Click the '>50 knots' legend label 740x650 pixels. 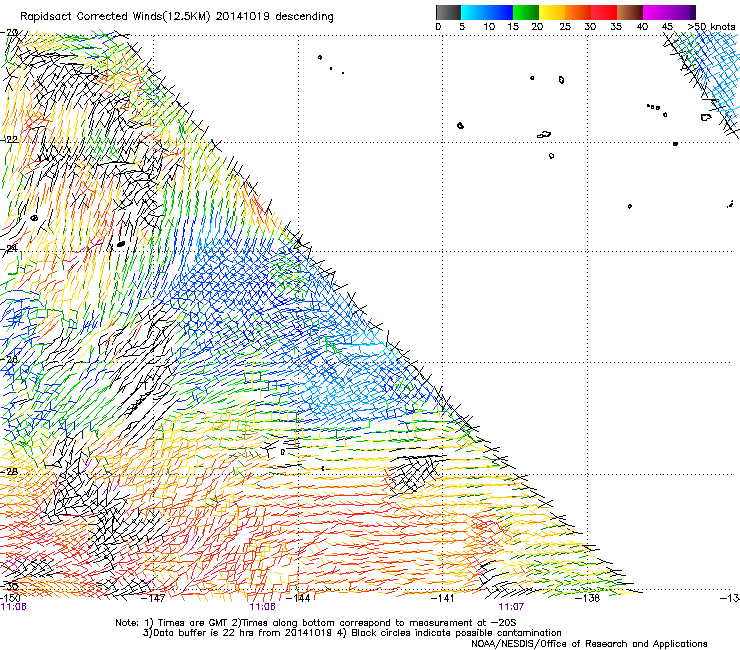pyautogui.click(x=711, y=27)
